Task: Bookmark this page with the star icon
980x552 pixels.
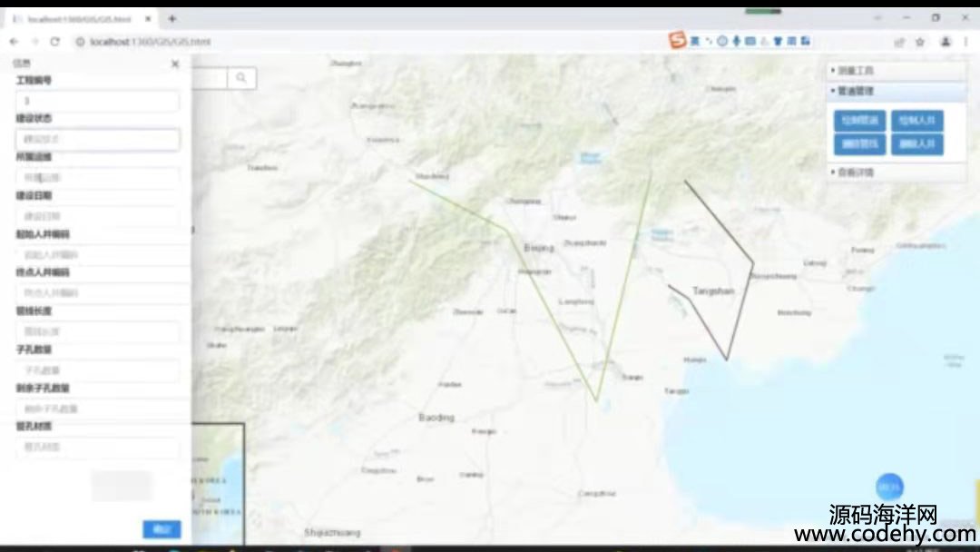Action: coord(920,42)
